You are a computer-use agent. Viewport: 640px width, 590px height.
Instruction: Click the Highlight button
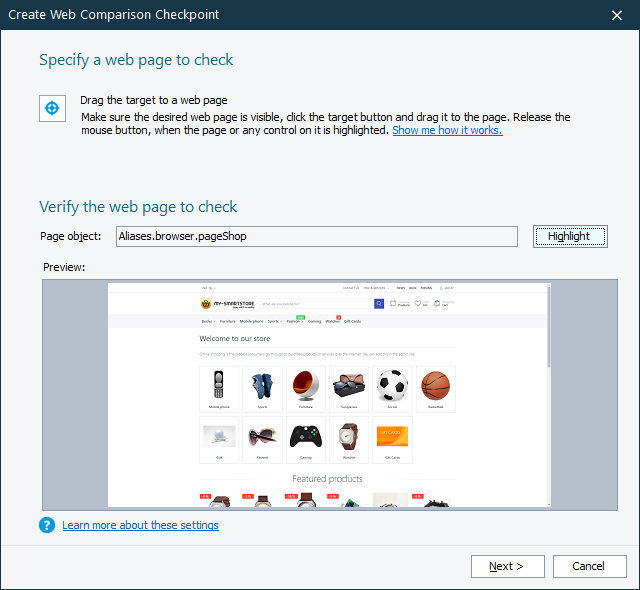(x=570, y=236)
